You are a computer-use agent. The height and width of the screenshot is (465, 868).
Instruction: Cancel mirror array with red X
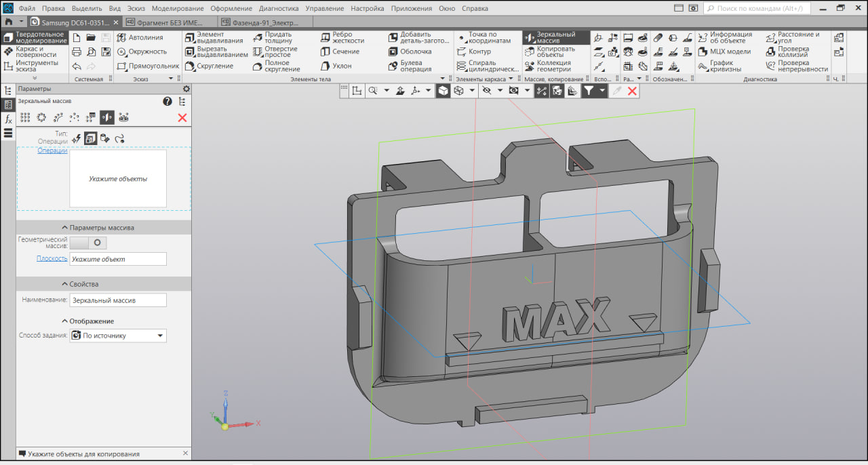(x=182, y=117)
